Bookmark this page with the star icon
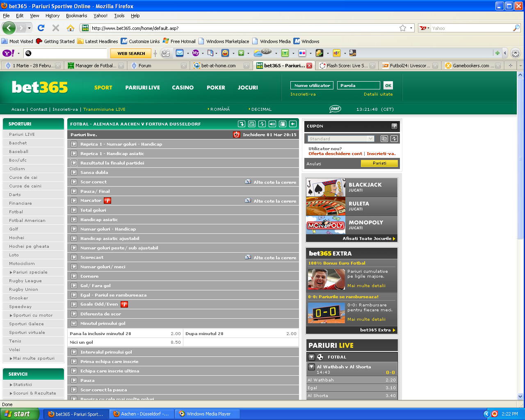 point(403,28)
